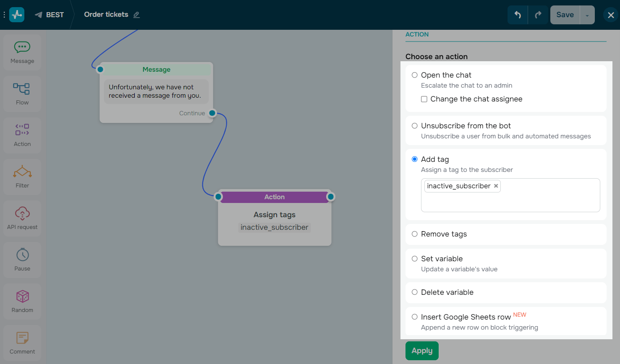
Task: Click the undo arrow button
Action: coord(518,15)
